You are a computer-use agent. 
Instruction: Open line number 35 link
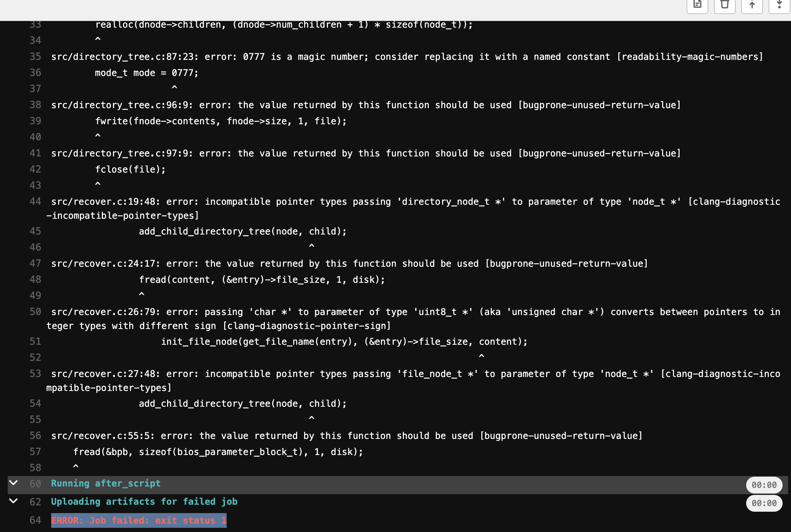coord(35,57)
